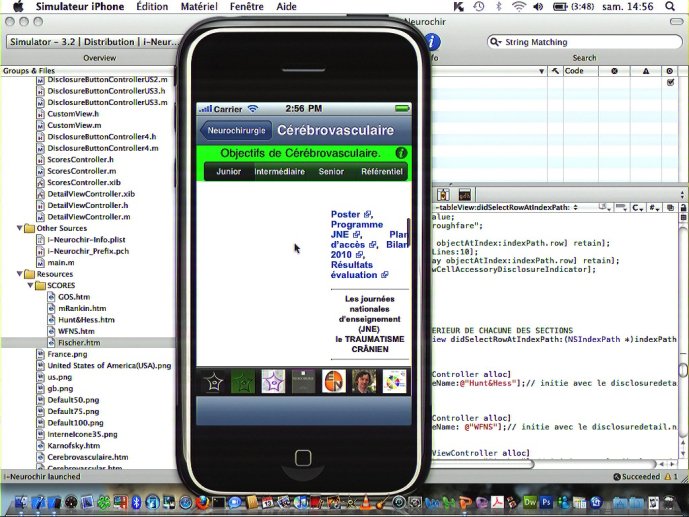689x517 pixels.
Task: Tap the Neurochirurgie back button
Action: (x=236, y=130)
